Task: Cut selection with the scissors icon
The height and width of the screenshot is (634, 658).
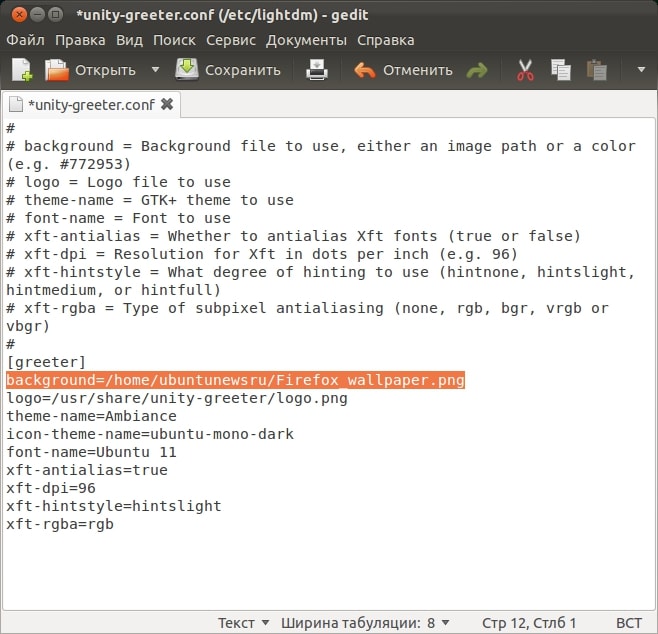Action: pyautogui.click(x=525, y=70)
